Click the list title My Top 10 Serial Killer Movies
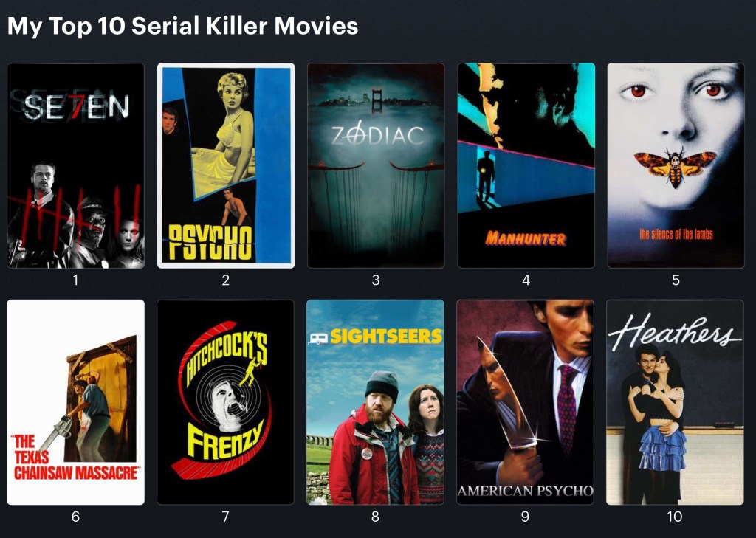The width and height of the screenshot is (756, 538). point(183,26)
